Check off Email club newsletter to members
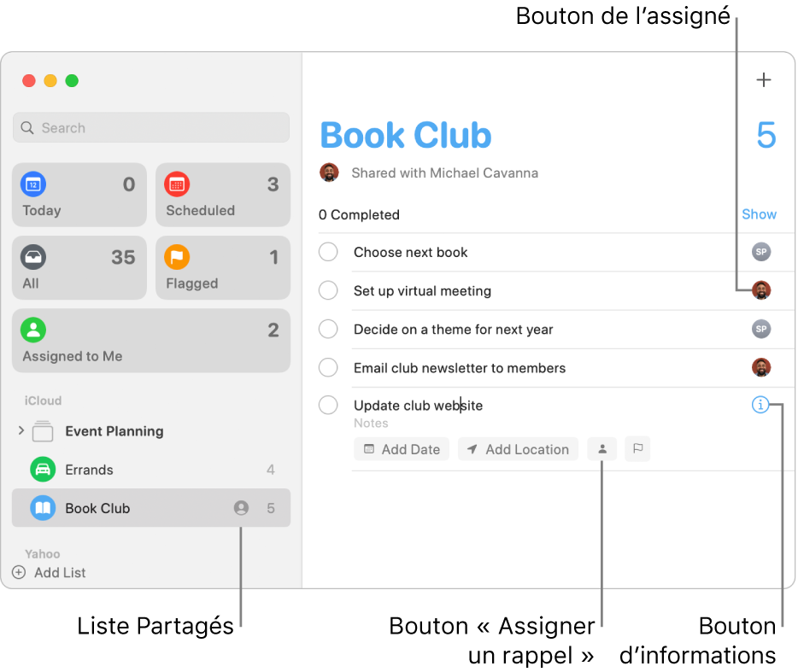 (x=328, y=367)
